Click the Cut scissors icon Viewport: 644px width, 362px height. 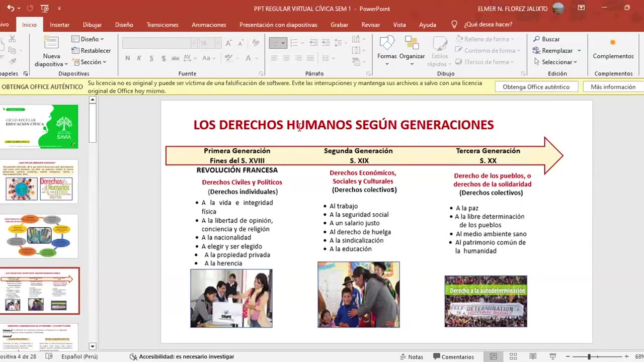tap(13, 39)
